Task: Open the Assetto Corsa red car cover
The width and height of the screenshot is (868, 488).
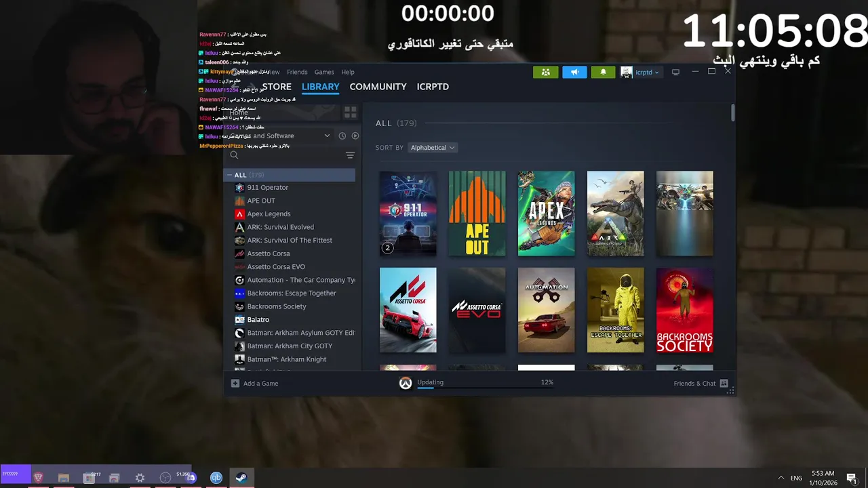Action: tap(408, 310)
